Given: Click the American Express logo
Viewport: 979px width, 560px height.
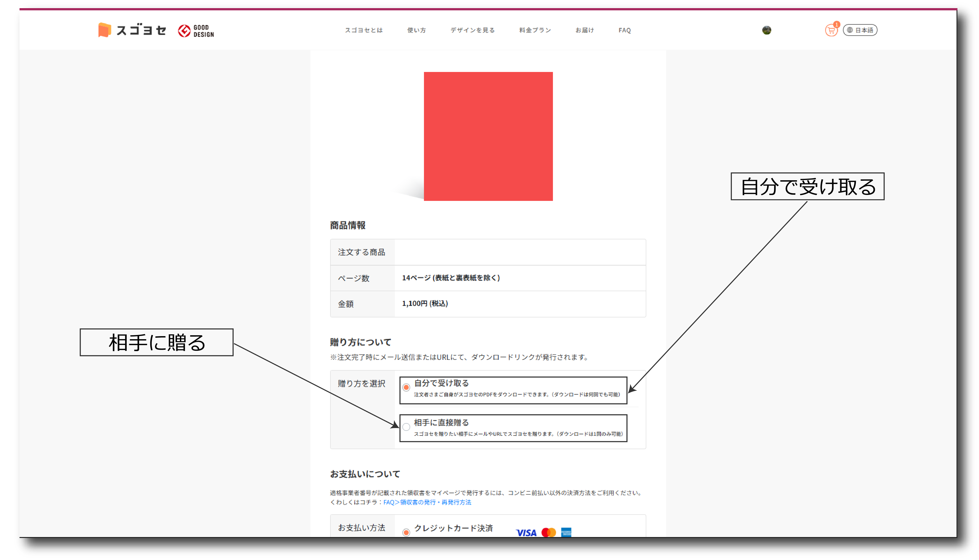Looking at the screenshot, I should [566, 533].
